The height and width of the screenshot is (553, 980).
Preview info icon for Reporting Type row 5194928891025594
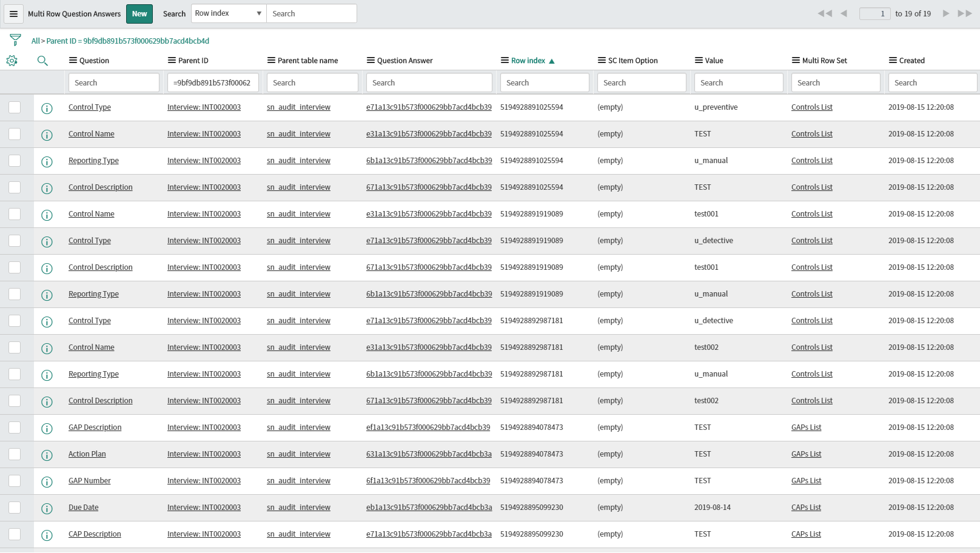tap(47, 162)
